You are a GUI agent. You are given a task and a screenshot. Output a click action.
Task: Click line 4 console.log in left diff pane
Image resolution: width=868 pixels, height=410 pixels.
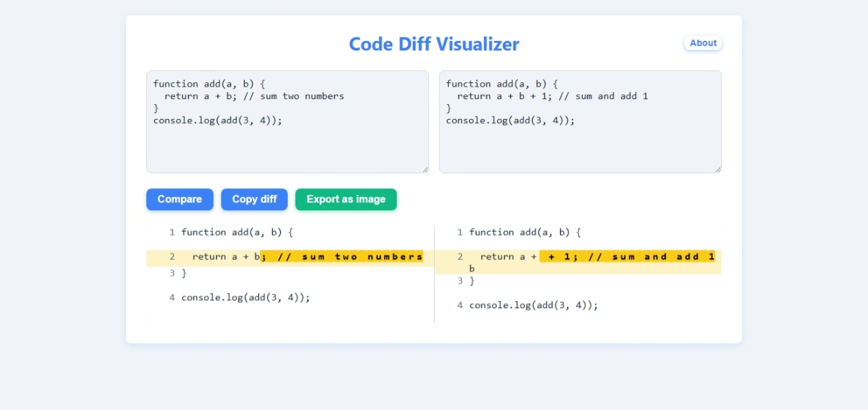tap(245, 297)
